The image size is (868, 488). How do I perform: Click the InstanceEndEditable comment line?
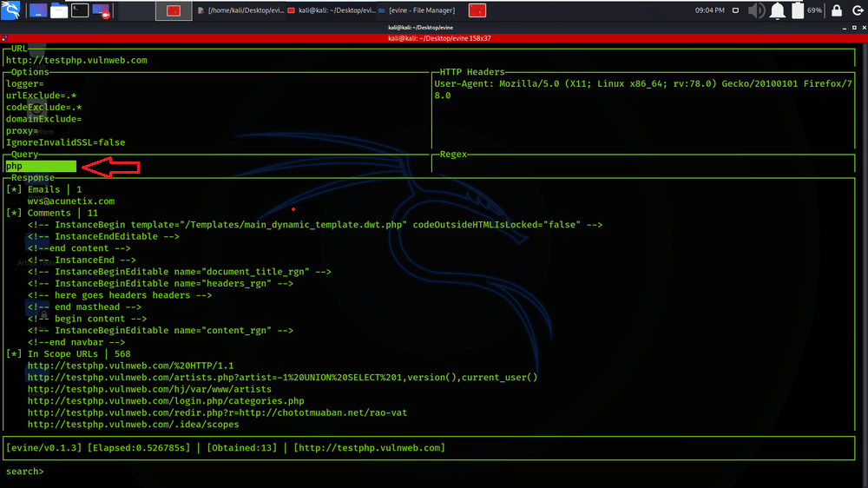point(103,236)
